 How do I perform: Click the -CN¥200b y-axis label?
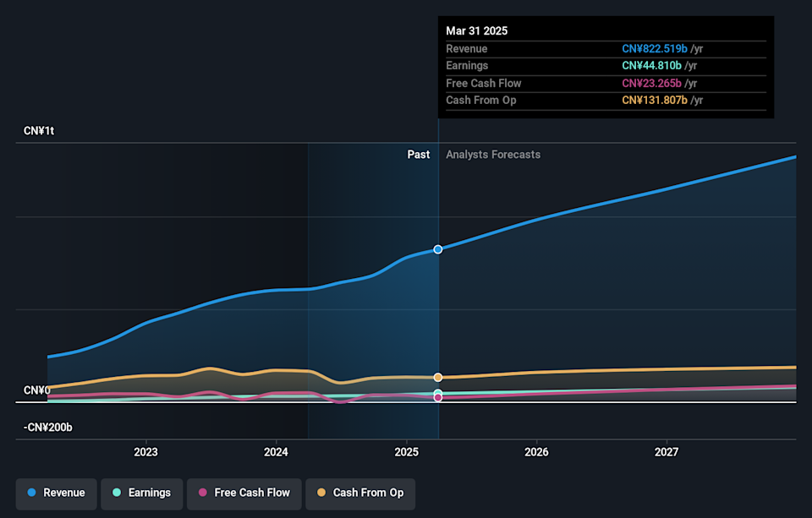click(x=48, y=428)
